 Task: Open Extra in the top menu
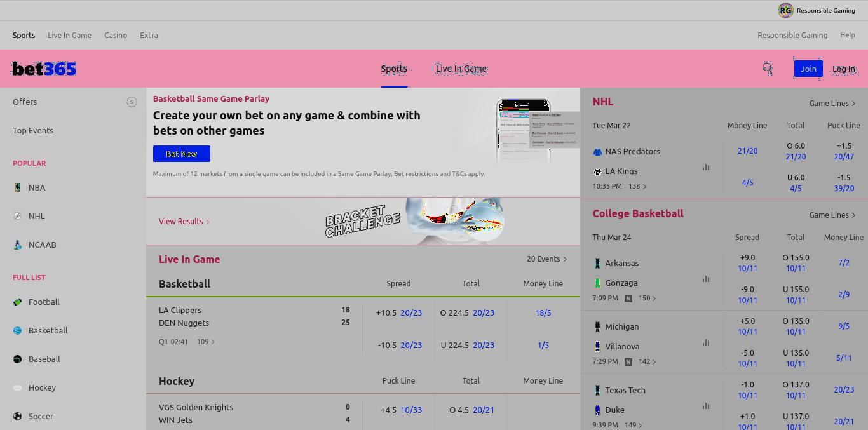[x=149, y=36]
